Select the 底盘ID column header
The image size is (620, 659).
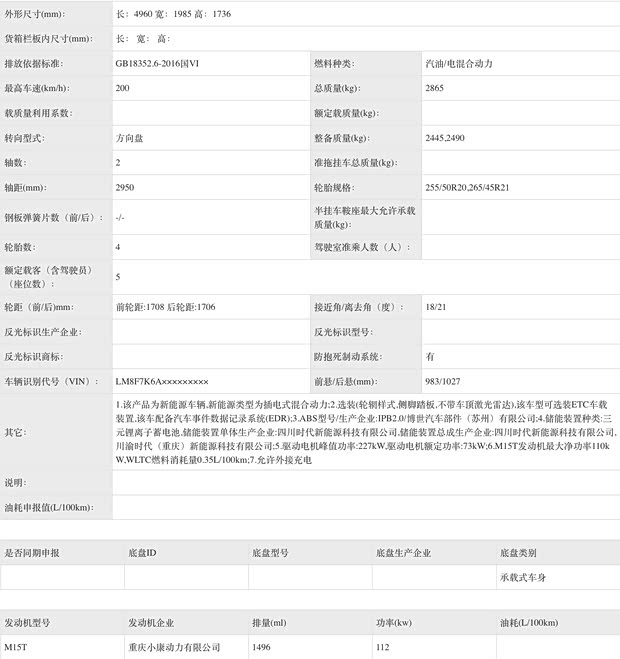[142, 553]
